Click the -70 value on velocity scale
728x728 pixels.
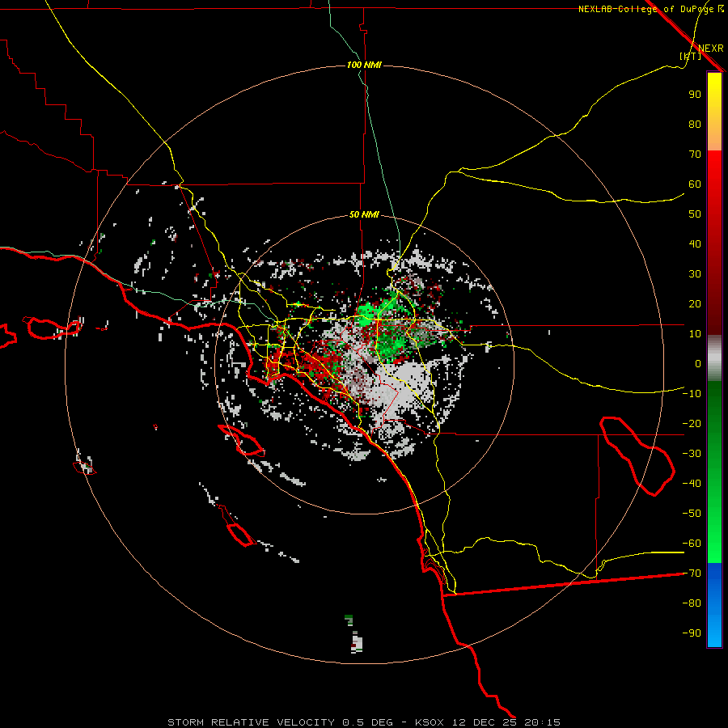click(692, 574)
